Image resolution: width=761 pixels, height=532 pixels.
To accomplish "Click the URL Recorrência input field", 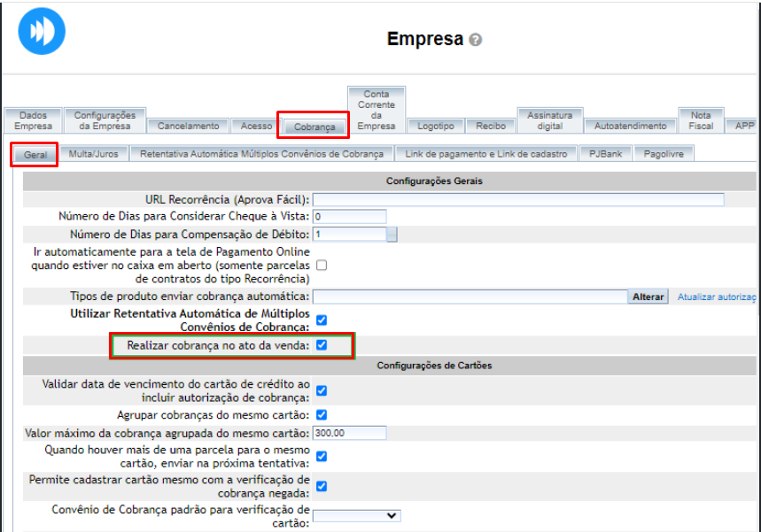I will pyautogui.click(x=517, y=199).
